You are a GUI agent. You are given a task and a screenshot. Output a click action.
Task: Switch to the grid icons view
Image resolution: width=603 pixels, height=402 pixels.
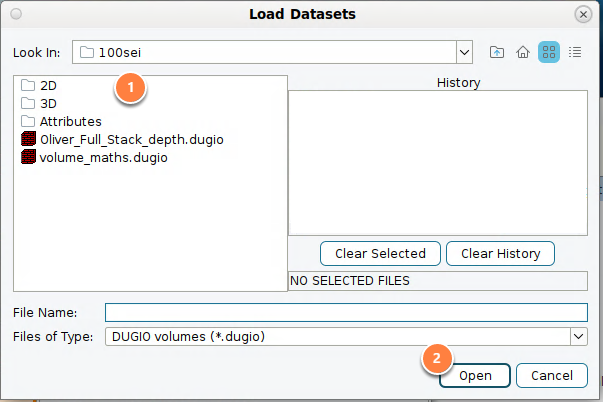[x=549, y=52]
